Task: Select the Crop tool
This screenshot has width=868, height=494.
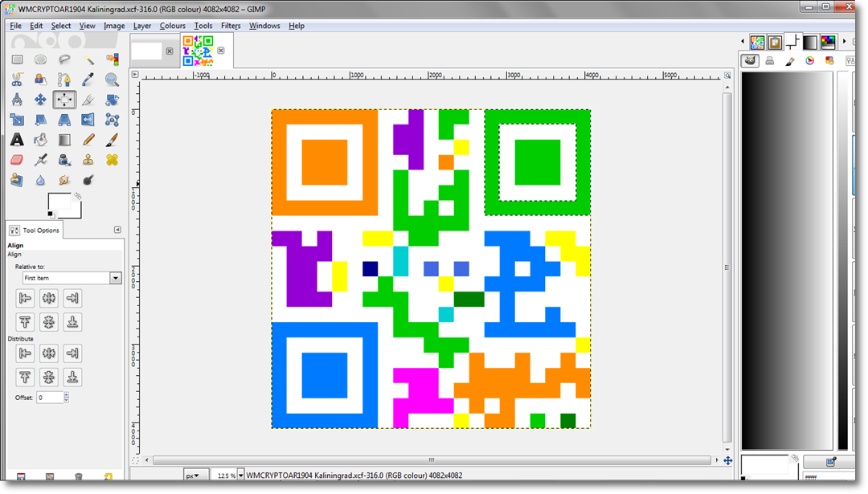Action: 88,100
